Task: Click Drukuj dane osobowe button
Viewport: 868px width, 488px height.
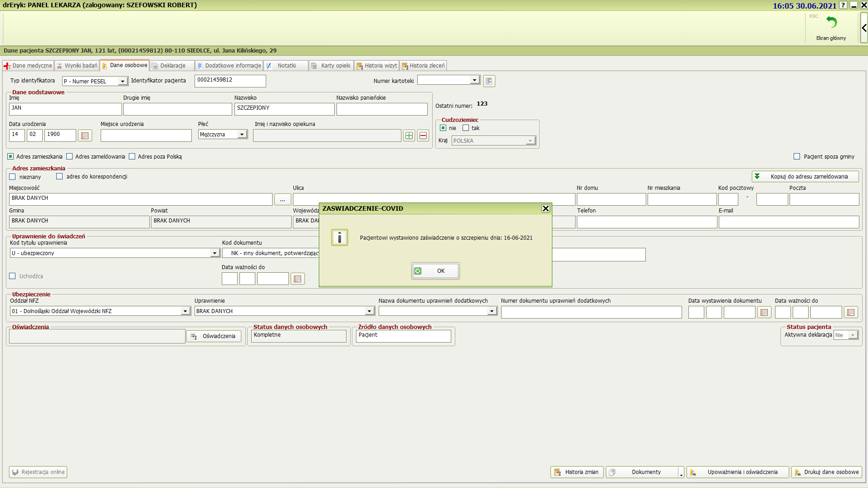Action: [x=827, y=472]
